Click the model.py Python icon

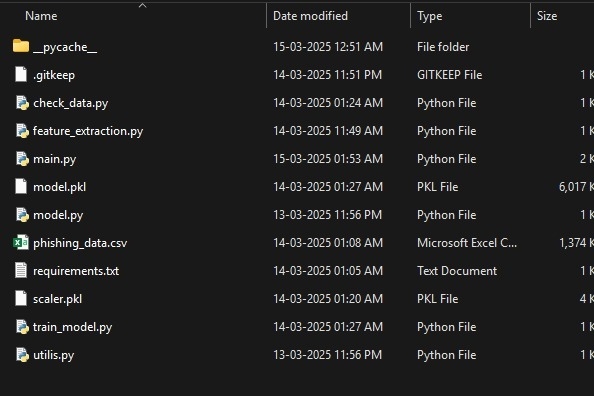(x=22, y=215)
